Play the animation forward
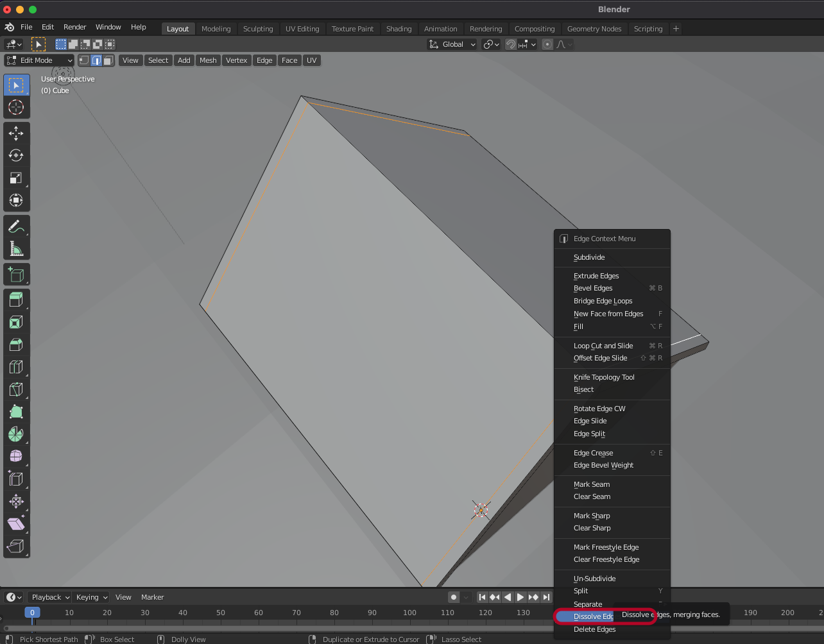Image resolution: width=824 pixels, height=644 pixels. [x=520, y=597]
